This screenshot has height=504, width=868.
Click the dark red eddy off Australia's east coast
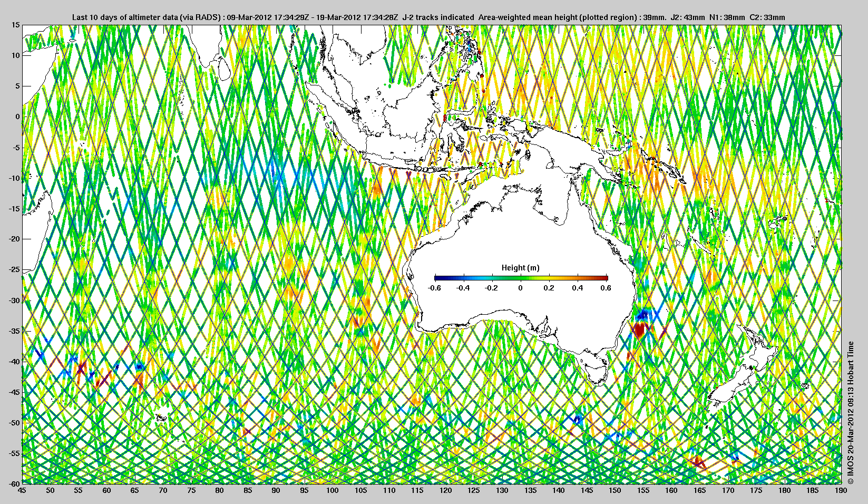click(639, 330)
